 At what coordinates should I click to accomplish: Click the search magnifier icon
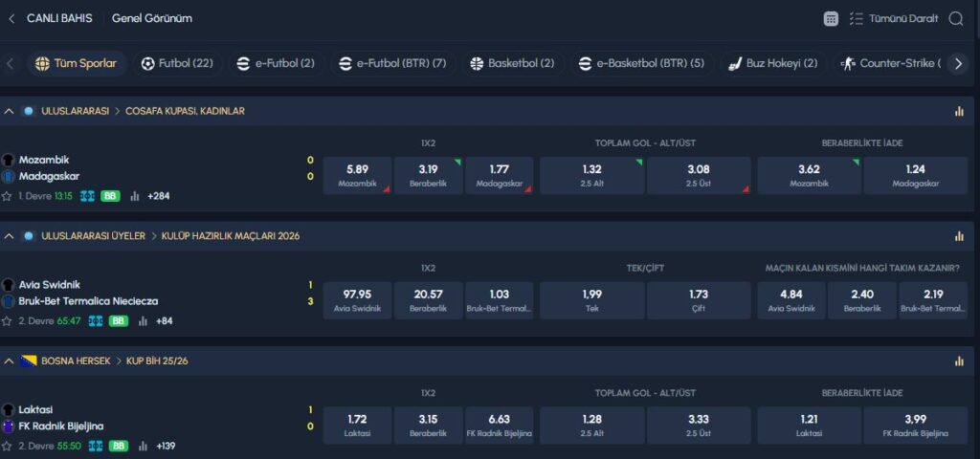(x=955, y=18)
